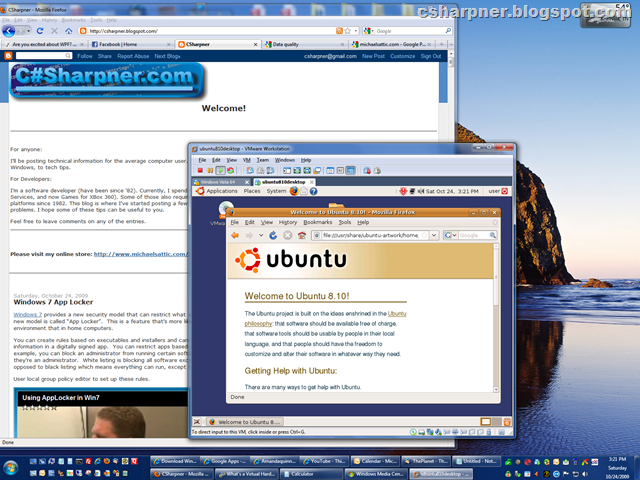Click the VMware Power Off red square icon
Viewport: 640px width, 480px height.
point(200,171)
